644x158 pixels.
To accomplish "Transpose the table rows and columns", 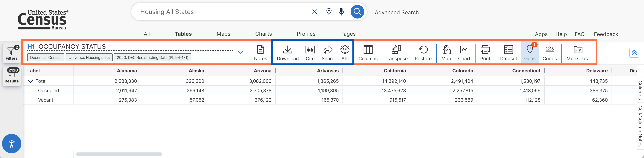I will 396,53.
